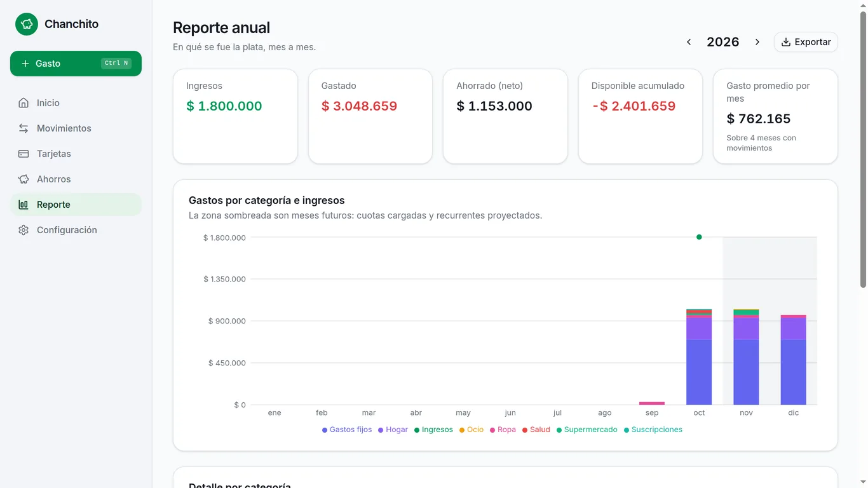Click the October stacked expense bar
The width and height of the screenshot is (868, 488).
click(699, 356)
